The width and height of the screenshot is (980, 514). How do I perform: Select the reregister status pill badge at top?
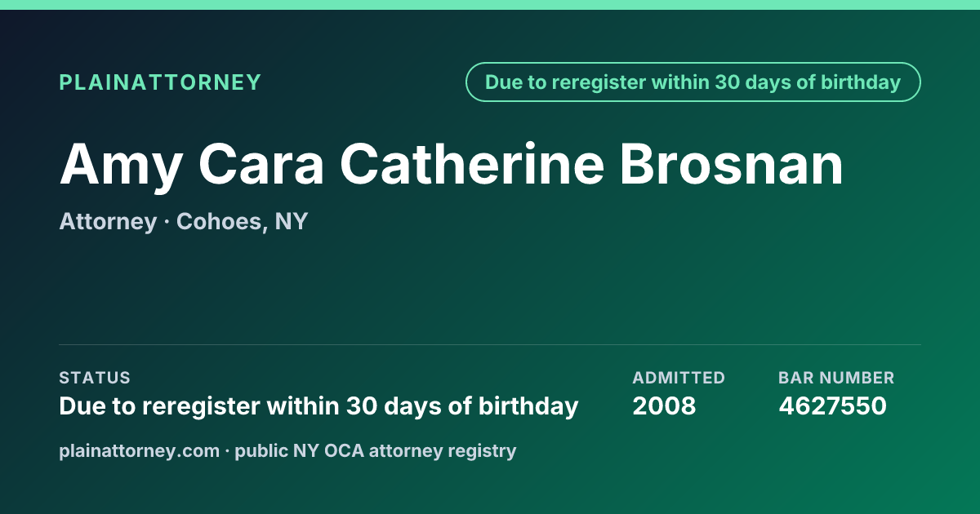pyautogui.click(x=693, y=82)
